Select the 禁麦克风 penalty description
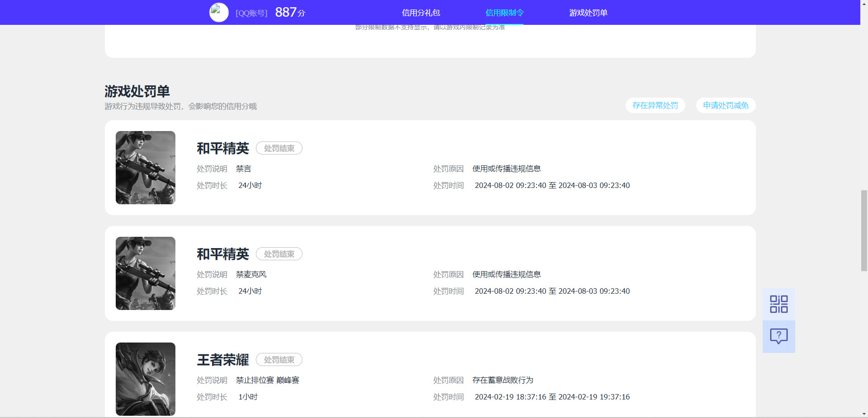Screen dimensions: 868x418 [x=251, y=274]
